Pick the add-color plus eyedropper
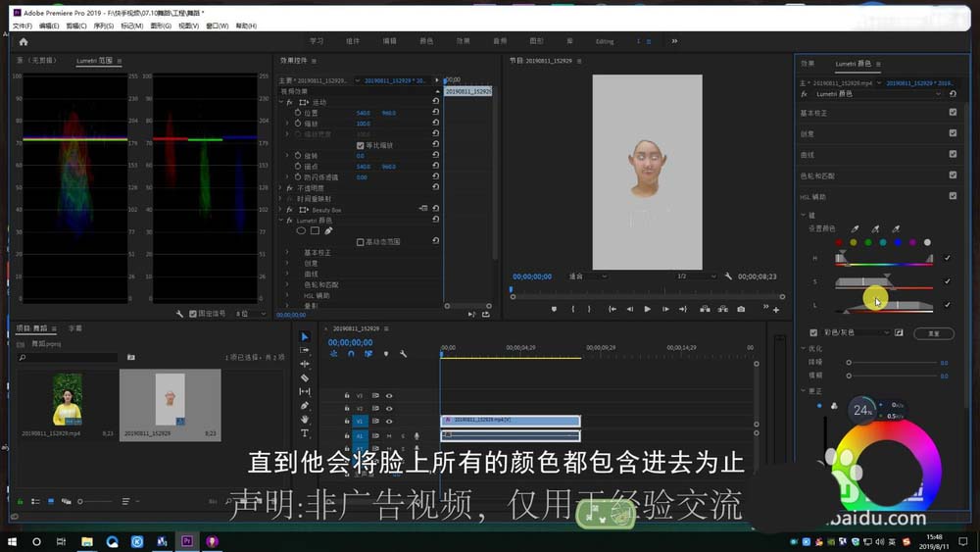Screen dimensions: 980x552 pyautogui.click(x=875, y=228)
